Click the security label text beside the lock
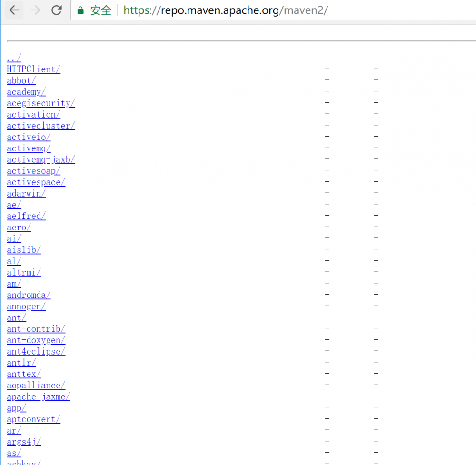The width and height of the screenshot is (476, 465). coord(101,10)
